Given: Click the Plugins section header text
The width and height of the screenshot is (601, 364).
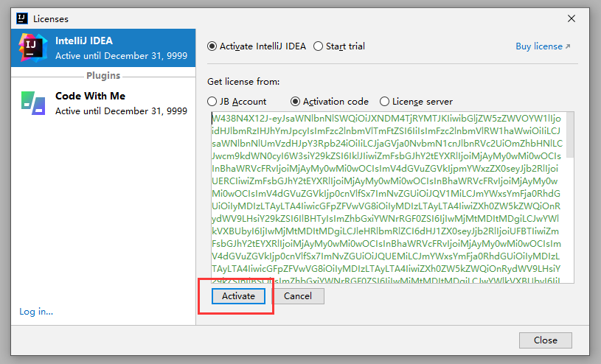Looking at the screenshot, I should pos(103,75).
